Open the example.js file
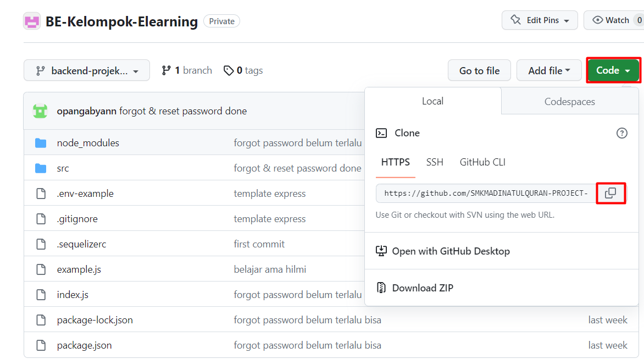 [79, 269]
